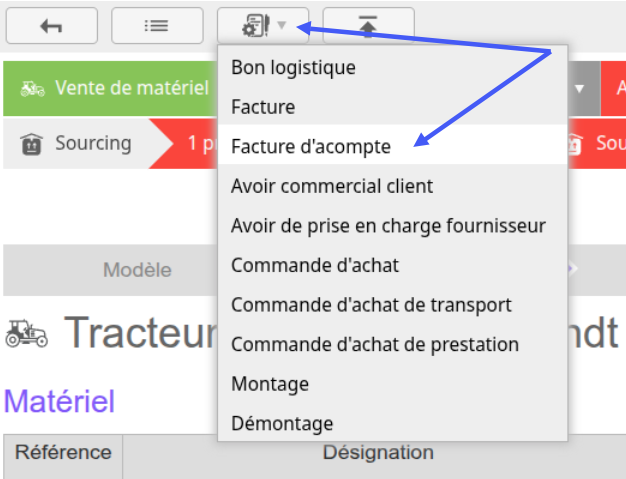Image resolution: width=626 pixels, height=479 pixels.
Task: Click the tractor icon in Vente de matériel
Action: point(32,89)
